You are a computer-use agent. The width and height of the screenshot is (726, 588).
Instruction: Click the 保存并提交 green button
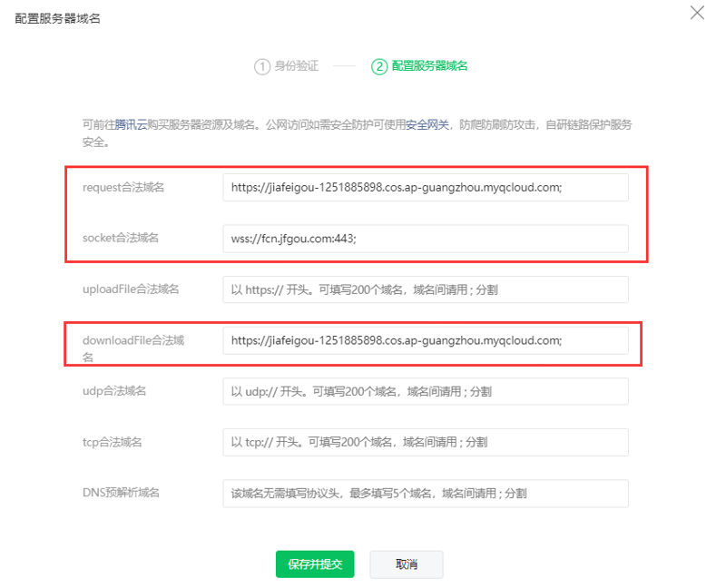coord(314,563)
